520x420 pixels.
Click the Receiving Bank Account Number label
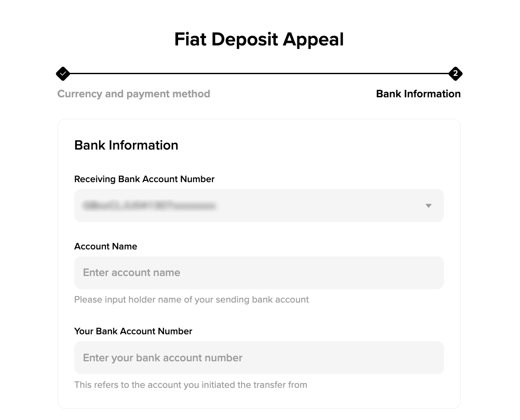click(x=144, y=179)
